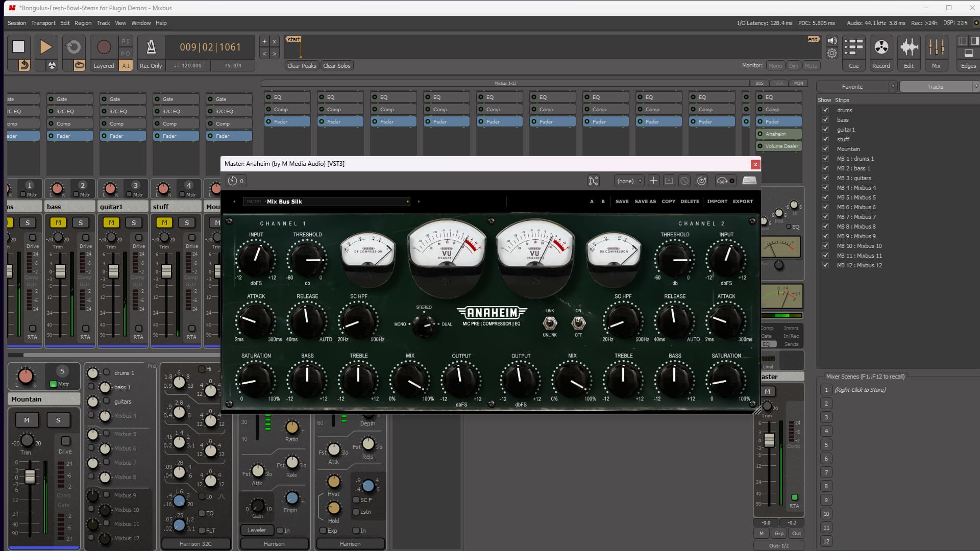Image resolution: width=980 pixels, height=551 pixels.
Task: Uncheck the Mountain strip checkbox
Action: pos(825,148)
